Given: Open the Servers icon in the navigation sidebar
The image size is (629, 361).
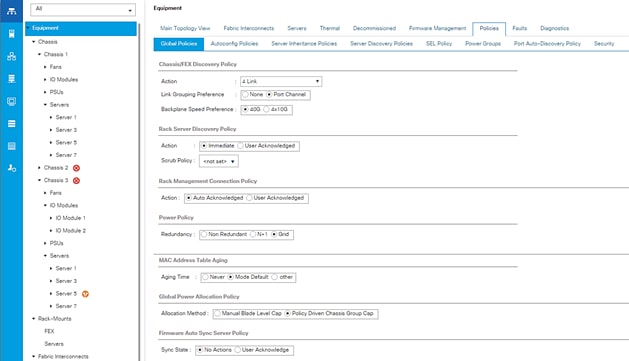Looking at the screenshot, I should (x=11, y=34).
